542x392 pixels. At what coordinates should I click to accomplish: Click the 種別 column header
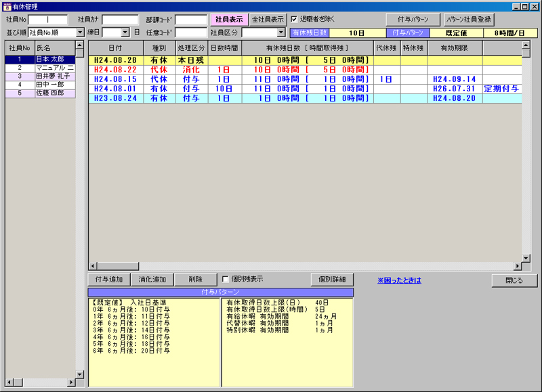(x=159, y=48)
